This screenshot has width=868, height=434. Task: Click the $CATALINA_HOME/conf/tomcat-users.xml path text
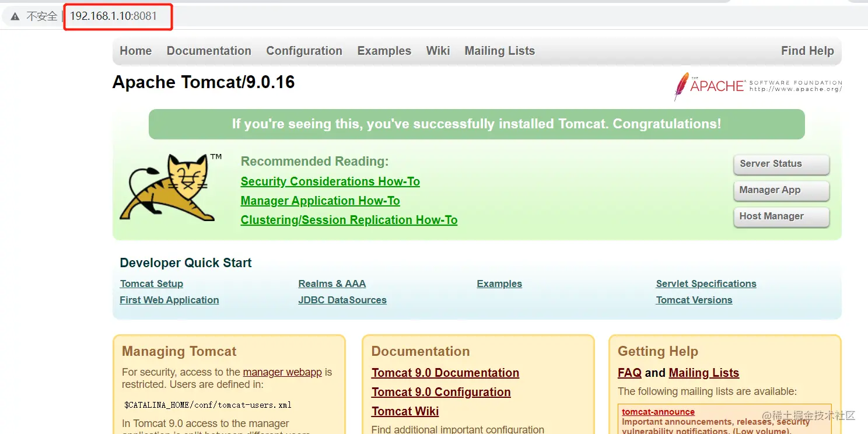coord(207,405)
